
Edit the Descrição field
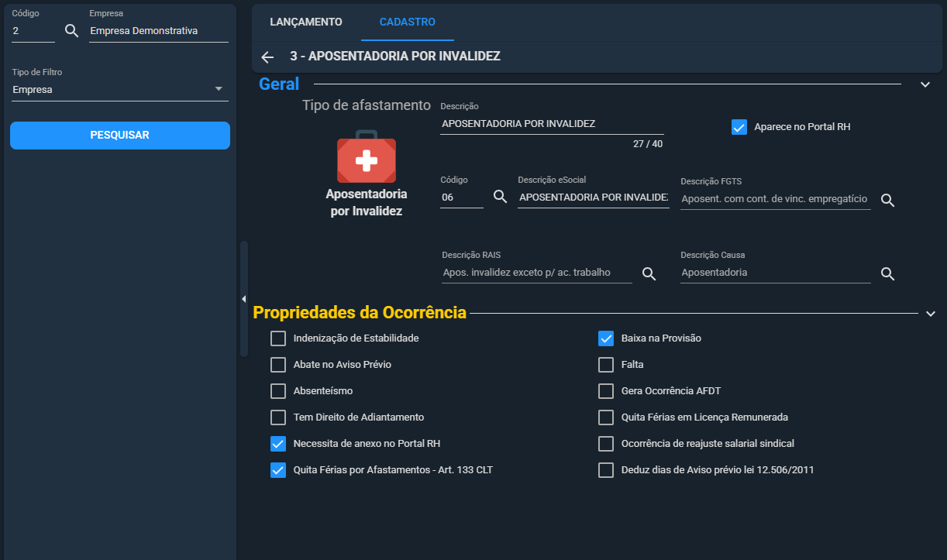click(552, 124)
